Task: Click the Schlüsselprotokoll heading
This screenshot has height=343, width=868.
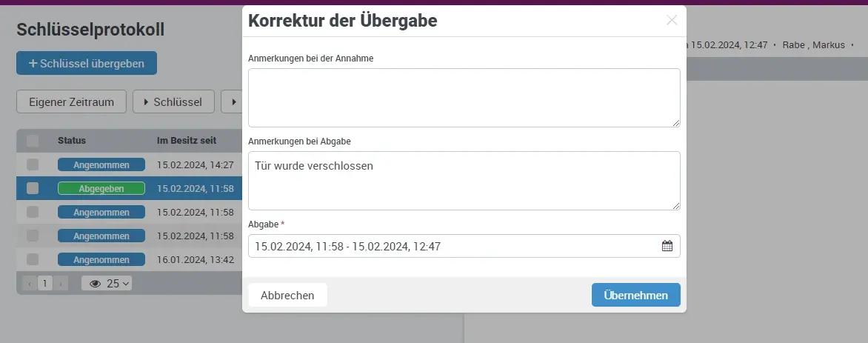Action: pyautogui.click(x=91, y=30)
